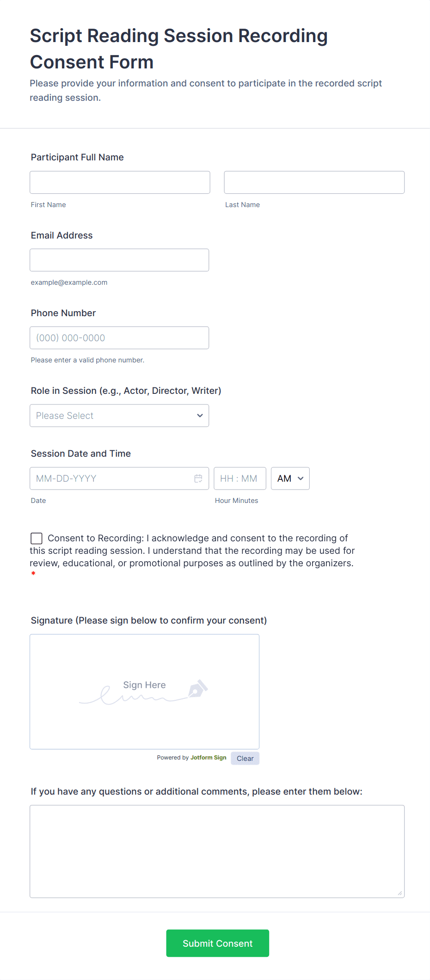Screen dimensions: 430x980
Task: Open the AM/PM time period dropdown
Action: tap(290, 478)
